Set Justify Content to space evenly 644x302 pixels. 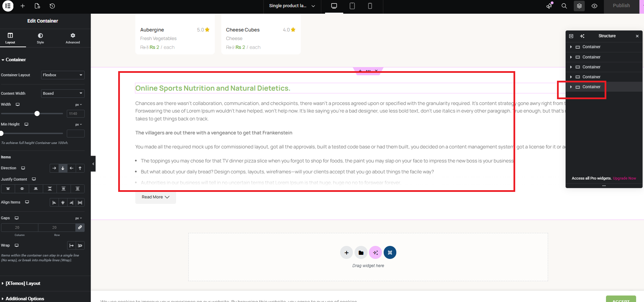pos(77,189)
